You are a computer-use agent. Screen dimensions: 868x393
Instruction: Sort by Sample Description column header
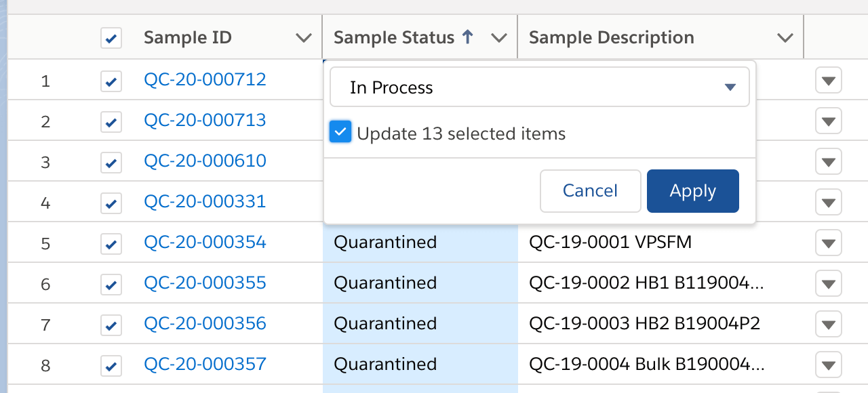[611, 38]
